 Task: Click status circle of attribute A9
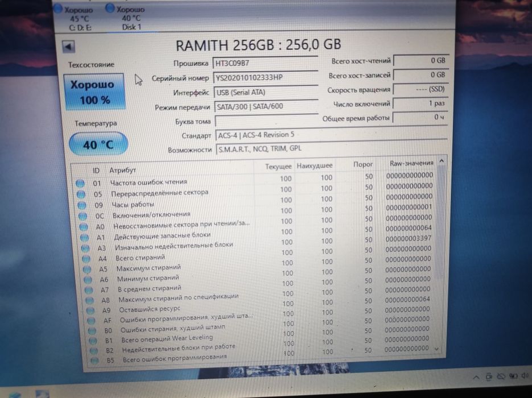[90, 310]
